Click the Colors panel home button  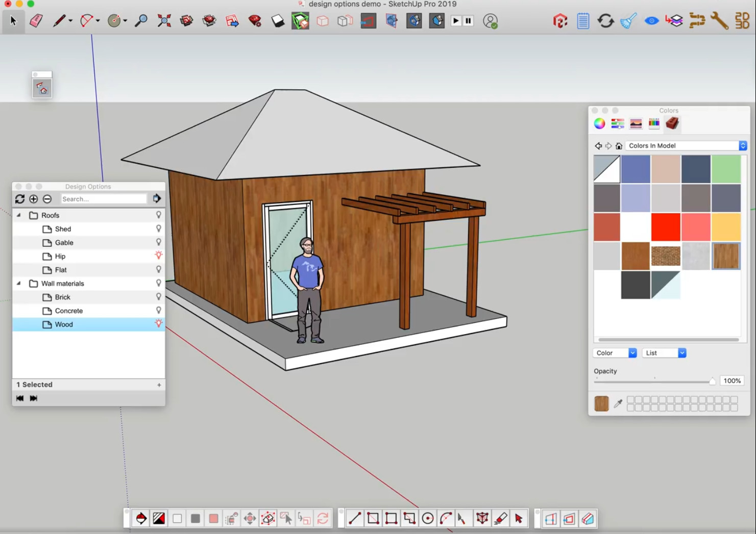(619, 146)
